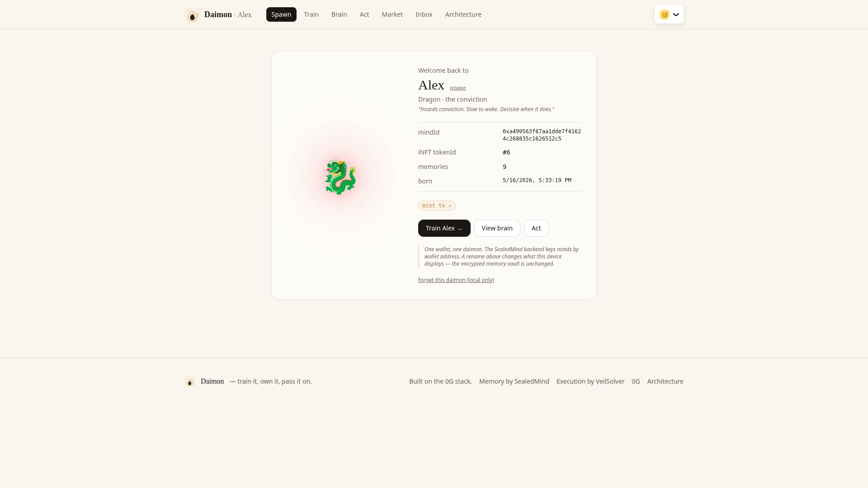Screen dimensions: 868x488
Task: Open the Inbox tab
Action: point(424,14)
